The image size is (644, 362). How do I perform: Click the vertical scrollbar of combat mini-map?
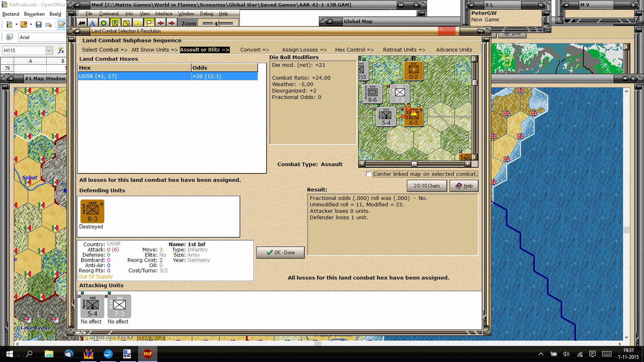475,108
